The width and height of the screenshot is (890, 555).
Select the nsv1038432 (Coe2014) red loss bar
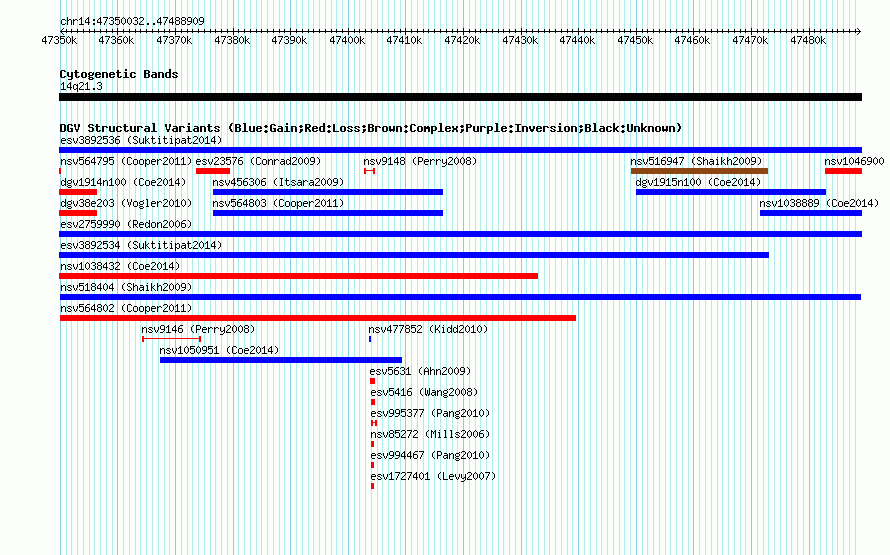[x=299, y=276]
